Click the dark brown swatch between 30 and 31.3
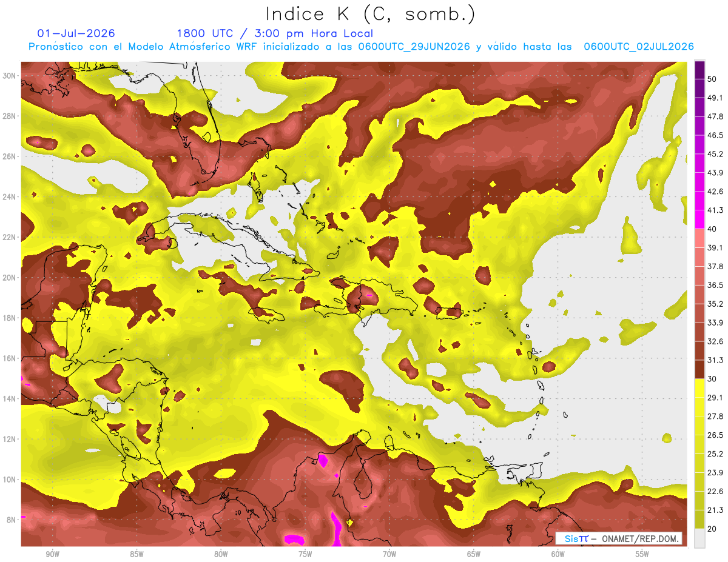 coord(699,369)
